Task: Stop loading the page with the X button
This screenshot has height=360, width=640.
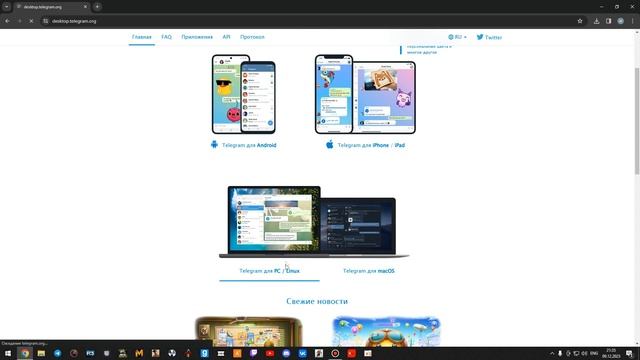Action: (31, 21)
